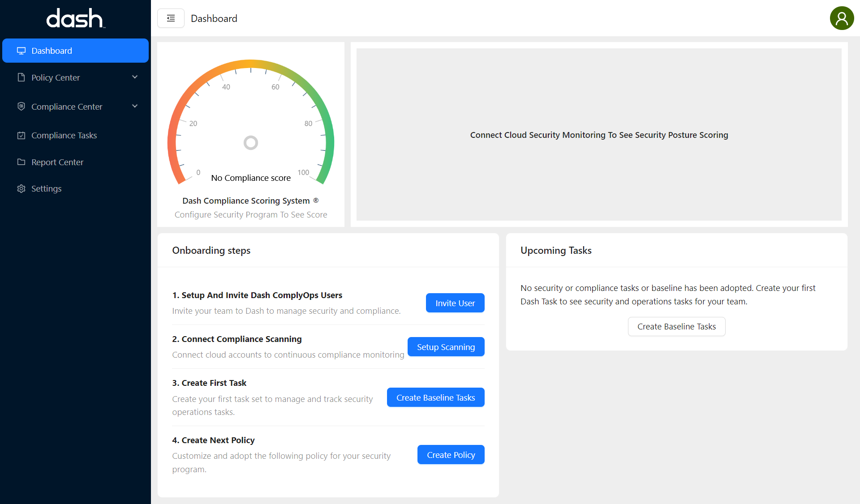Viewport: 860px width, 504px height.
Task: Click Create Baseline Tasks in Onboarding steps
Action: click(x=435, y=397)
